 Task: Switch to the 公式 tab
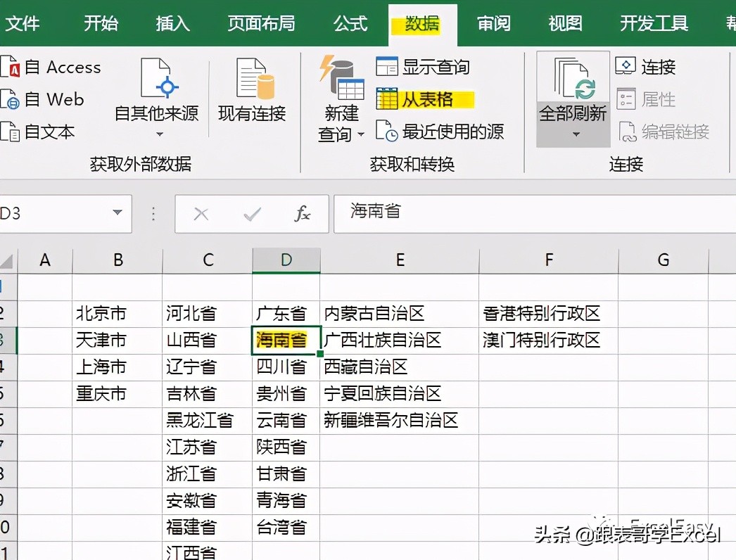[x=350, y=23]
